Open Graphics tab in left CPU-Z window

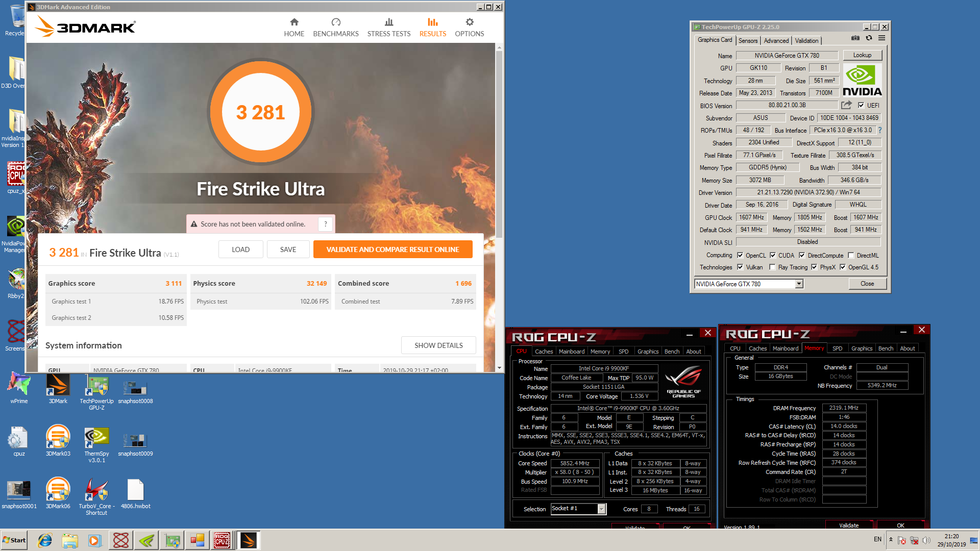648,352
